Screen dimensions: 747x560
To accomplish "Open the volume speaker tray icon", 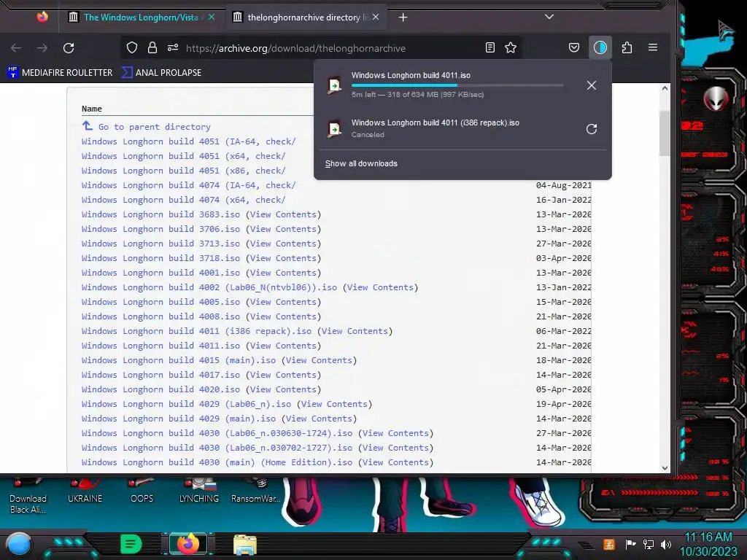I will coord(666,544).
